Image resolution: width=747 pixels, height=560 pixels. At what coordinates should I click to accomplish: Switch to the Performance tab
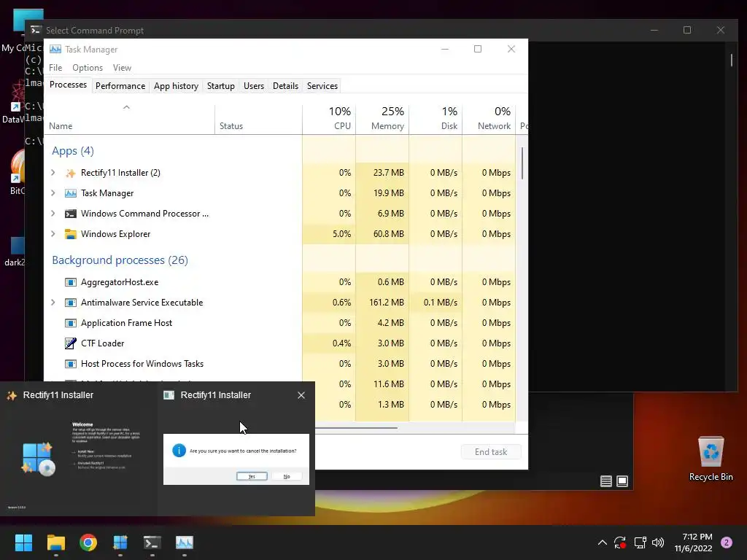[120, 86]
